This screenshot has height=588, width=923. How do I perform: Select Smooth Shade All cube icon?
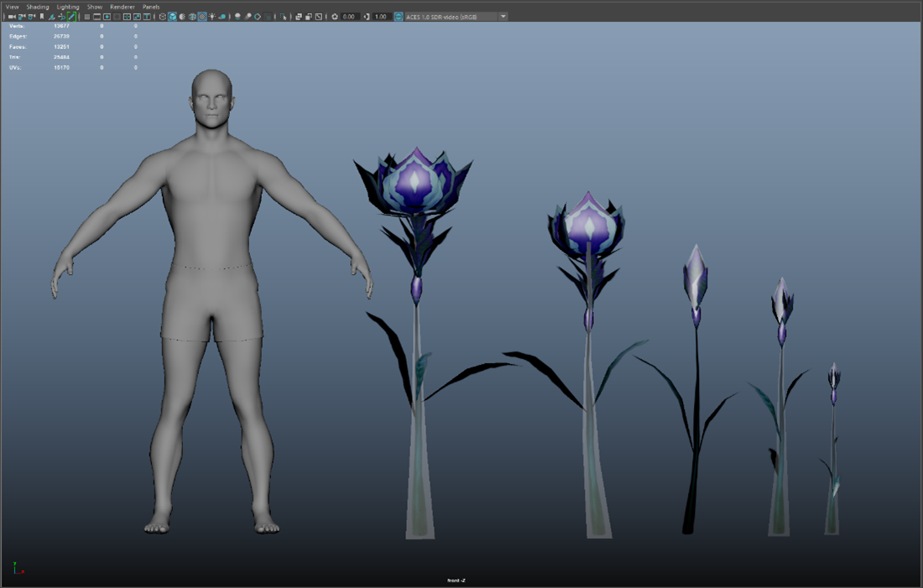pos(173,17)
